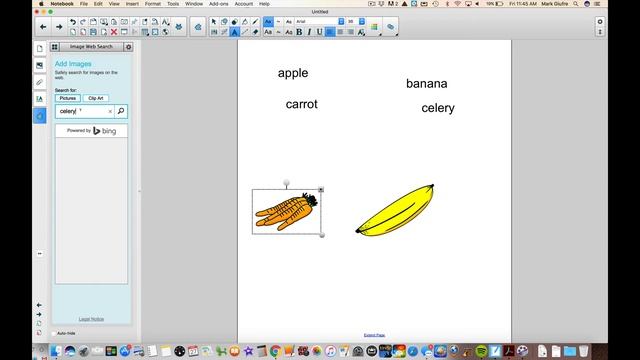Viewport: 640px width, 360px height.
Task: Set right text alignment
Action: pos(351,32)
